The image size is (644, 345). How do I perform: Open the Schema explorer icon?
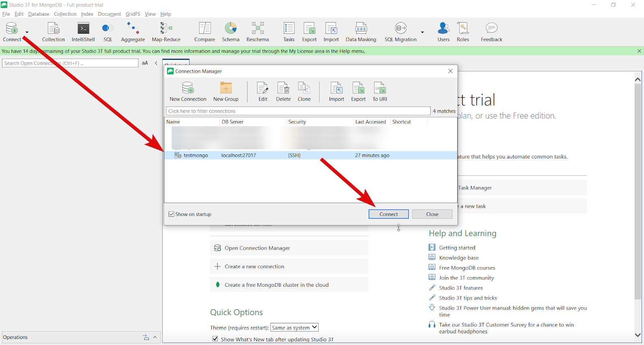point(231,32)
